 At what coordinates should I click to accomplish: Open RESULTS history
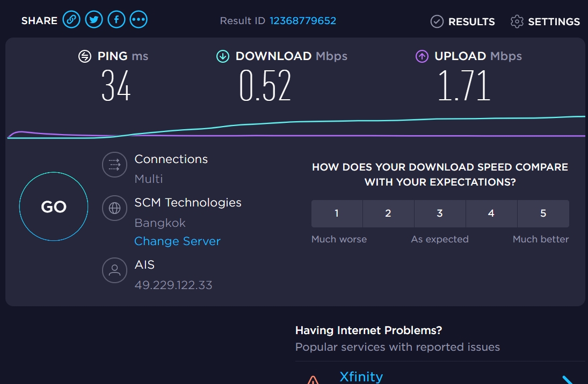(x=462, y=21)
